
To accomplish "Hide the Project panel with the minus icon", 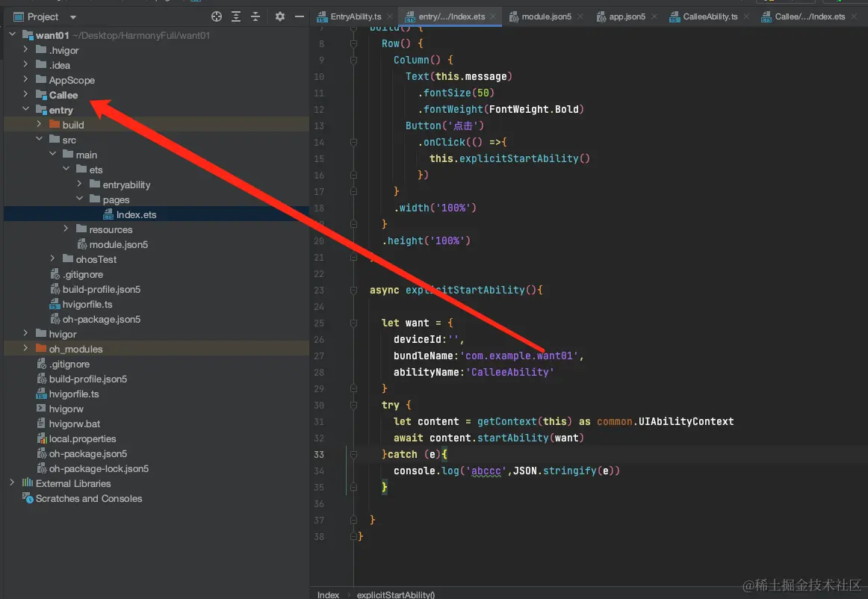I will click(x=300, y=16).
